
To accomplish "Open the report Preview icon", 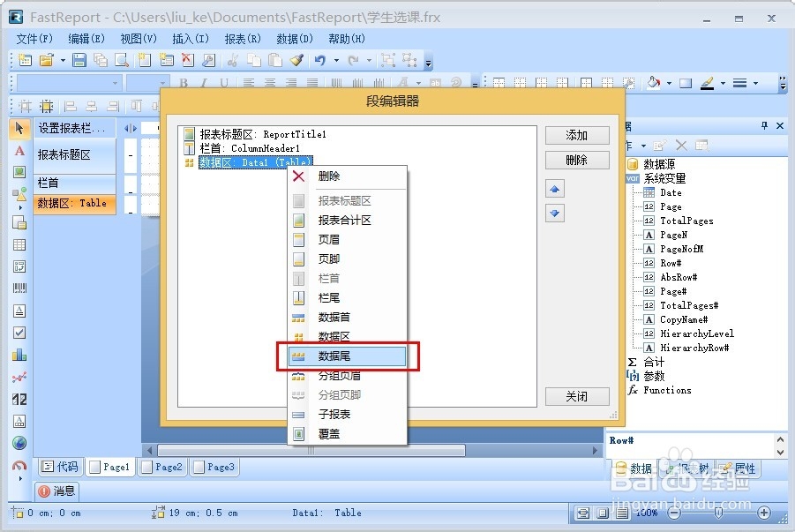I will [x=121, y=60].
